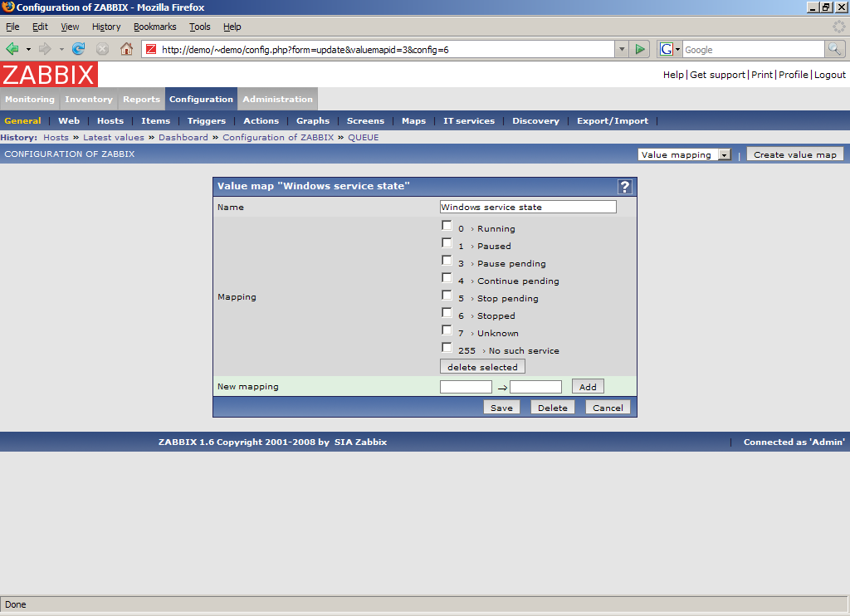Open the General submenu item
Screen dimensions: 850x616
(x=22, y=121)
